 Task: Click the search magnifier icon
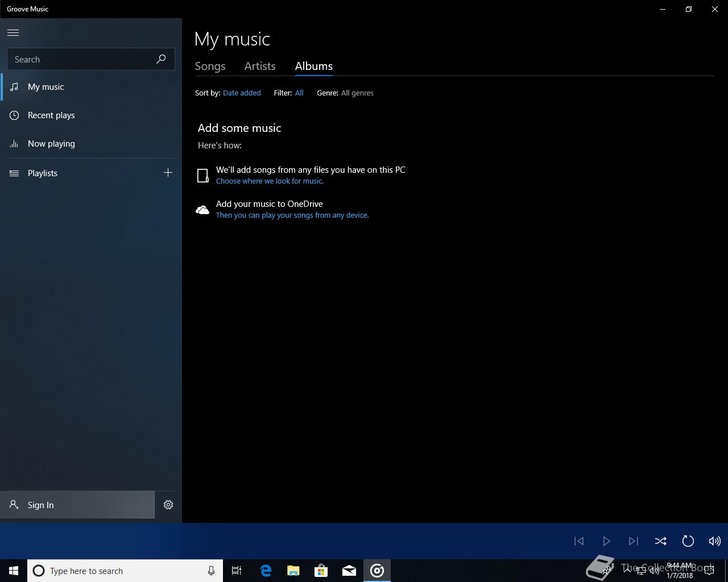tap(161, 59)
